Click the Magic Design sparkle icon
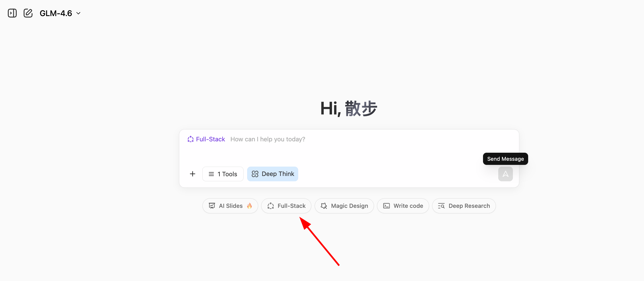 click(324, 206)
